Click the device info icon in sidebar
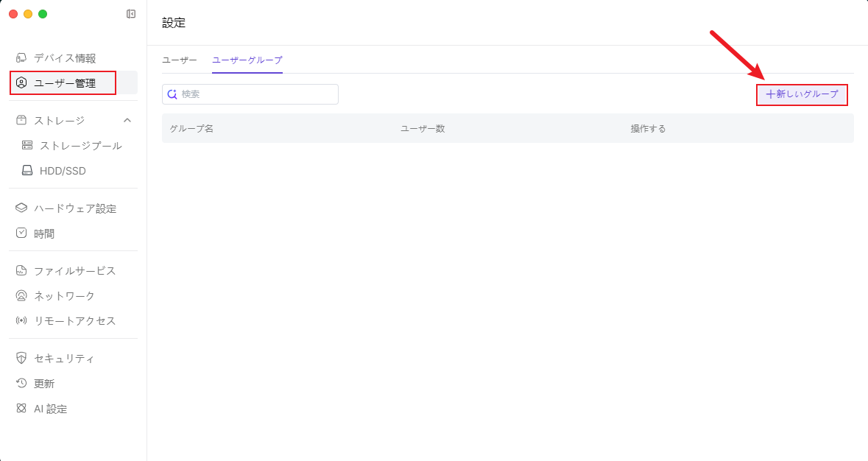868x461 pixels. click(21, 58)
